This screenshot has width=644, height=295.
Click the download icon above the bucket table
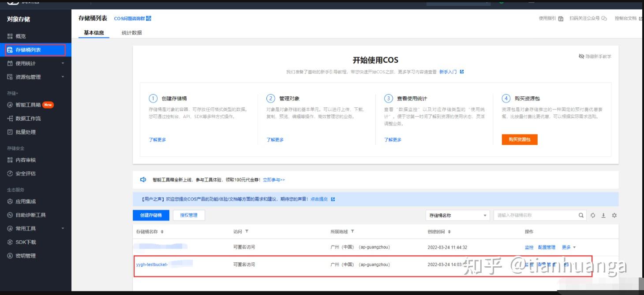(x=603, y=216)
